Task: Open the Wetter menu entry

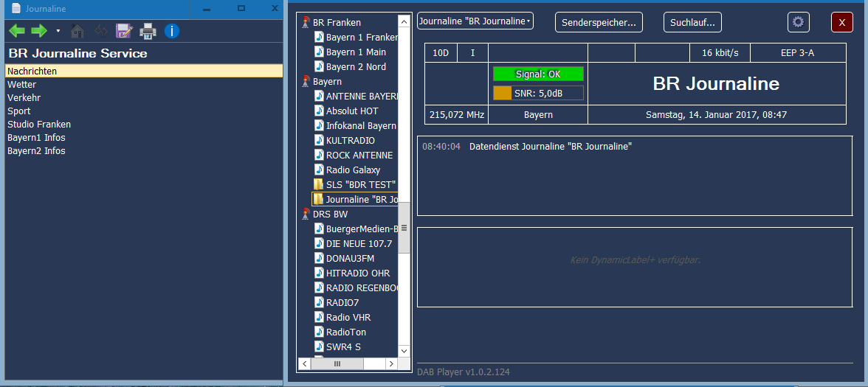Action: click(x=22, y=85)
